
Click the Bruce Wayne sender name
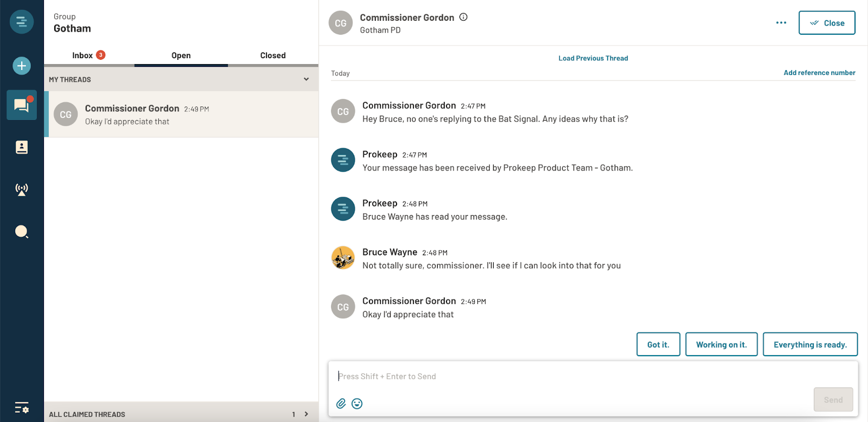click(x=390, y=252)
